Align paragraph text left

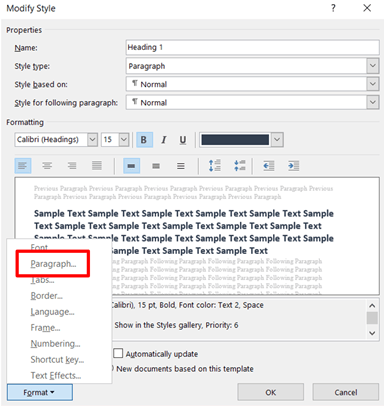click(23, 166)
